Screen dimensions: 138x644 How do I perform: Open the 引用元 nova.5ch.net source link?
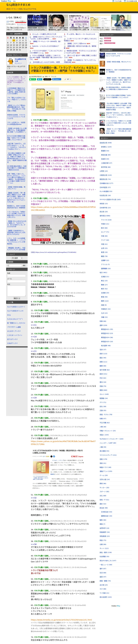54,252
